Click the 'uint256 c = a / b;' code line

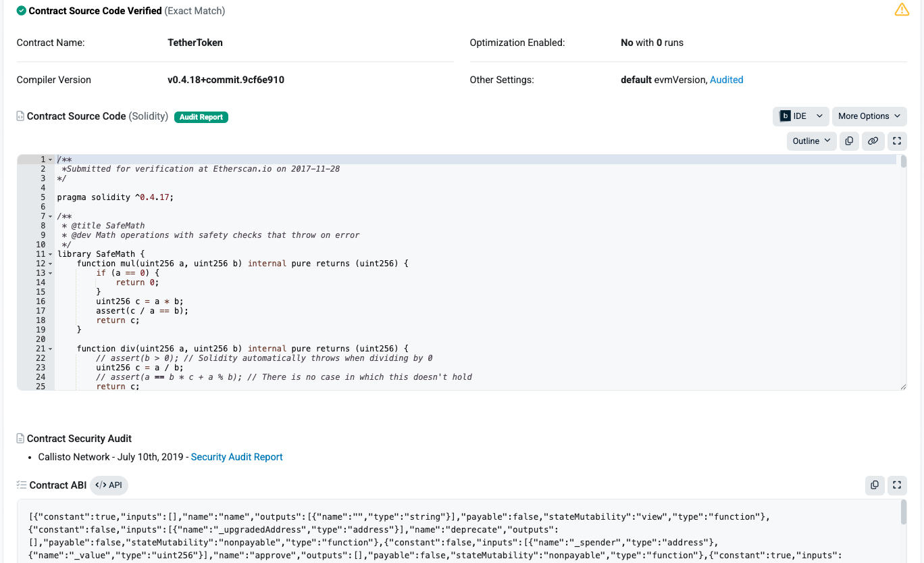[140, 368]
